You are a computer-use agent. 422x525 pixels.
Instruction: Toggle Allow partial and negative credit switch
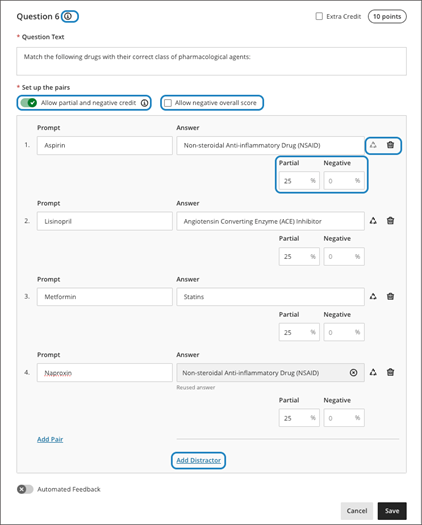coord(28,103)
